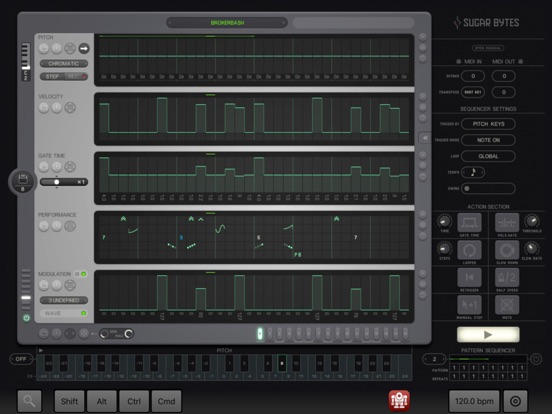Click the 120.0 bpm tempo button
Viewport: 552px width, 414px height.
(474, 401)
